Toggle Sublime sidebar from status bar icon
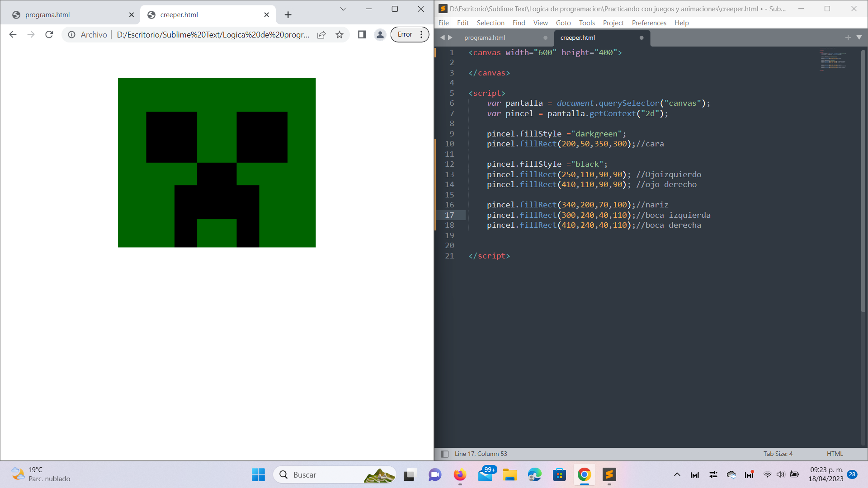This screenshot has width=868, height=488. [x=444, y=454]
